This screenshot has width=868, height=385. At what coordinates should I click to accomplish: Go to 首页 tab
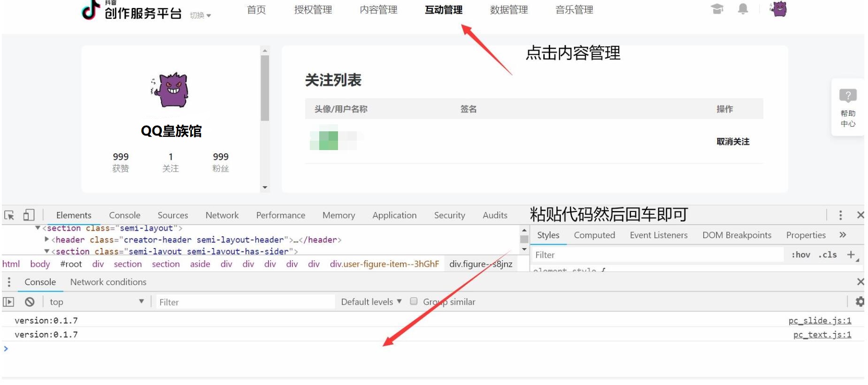click(x=256, y=10)
